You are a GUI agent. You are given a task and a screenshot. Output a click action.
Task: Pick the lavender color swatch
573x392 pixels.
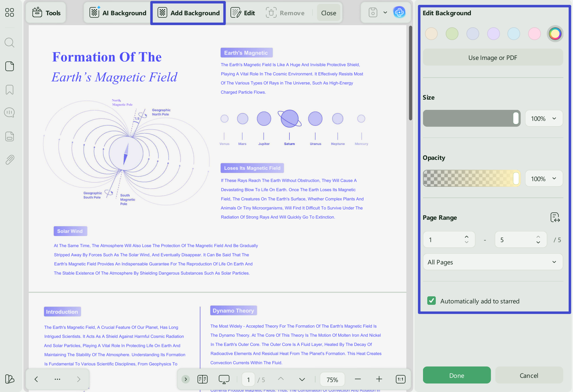click(494, 34)
